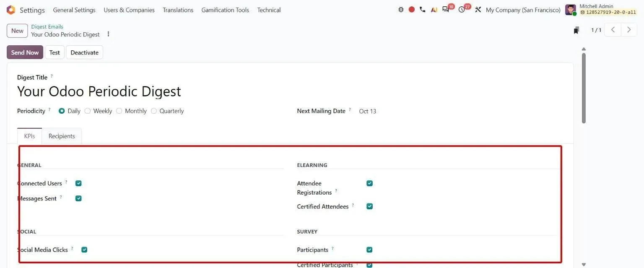
Task: Open the three-dot actions menu
Action: (x=108, y=34)
